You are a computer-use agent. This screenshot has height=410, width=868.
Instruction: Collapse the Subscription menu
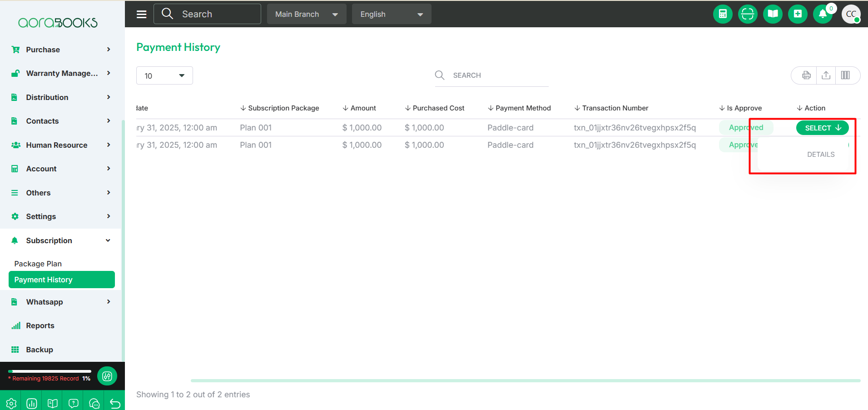pyautogui.click(x=61, y=240)
